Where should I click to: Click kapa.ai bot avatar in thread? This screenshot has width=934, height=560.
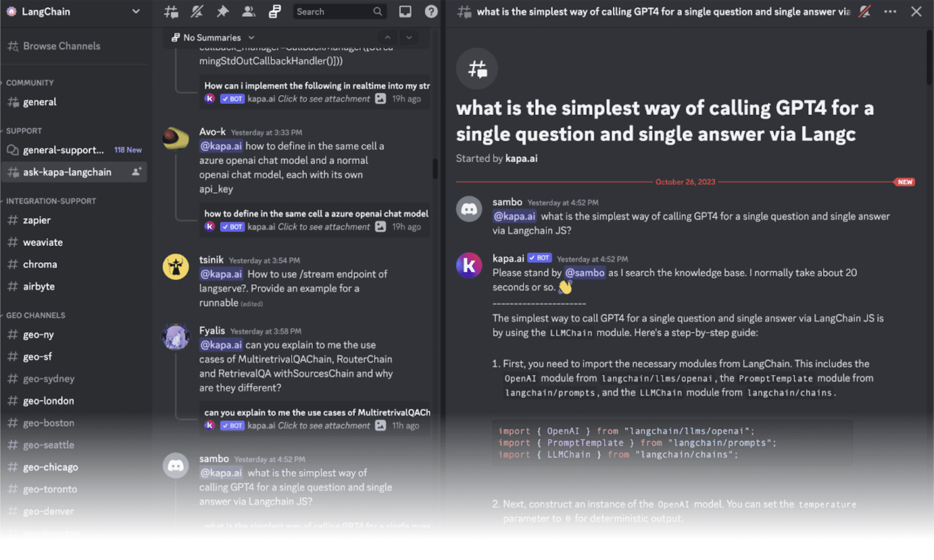tap(469, 265)
